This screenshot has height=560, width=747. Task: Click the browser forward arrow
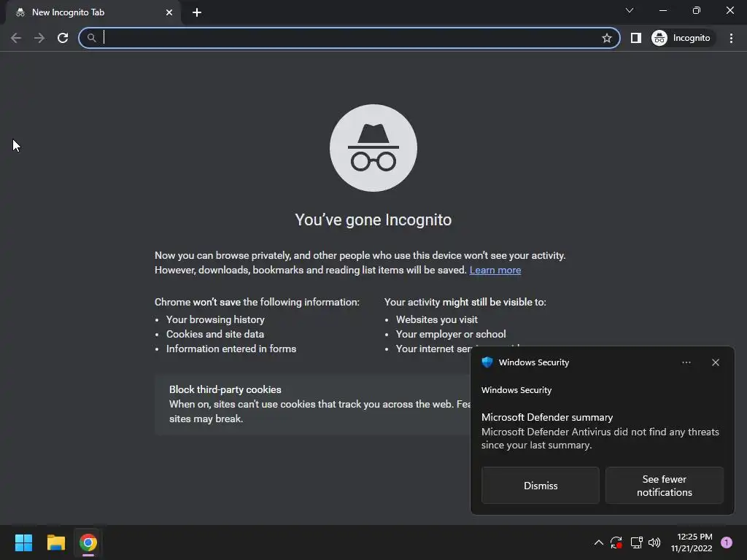(x=39, y=38)
